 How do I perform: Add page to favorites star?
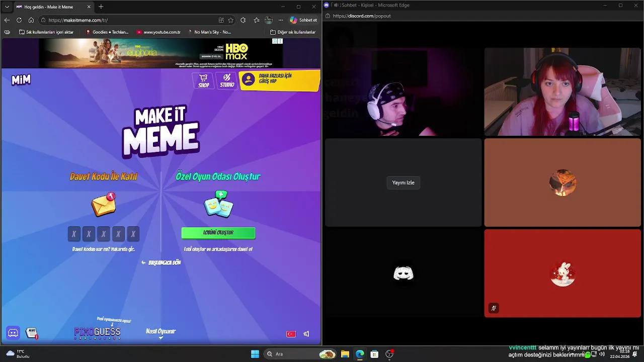pos(230,20)
